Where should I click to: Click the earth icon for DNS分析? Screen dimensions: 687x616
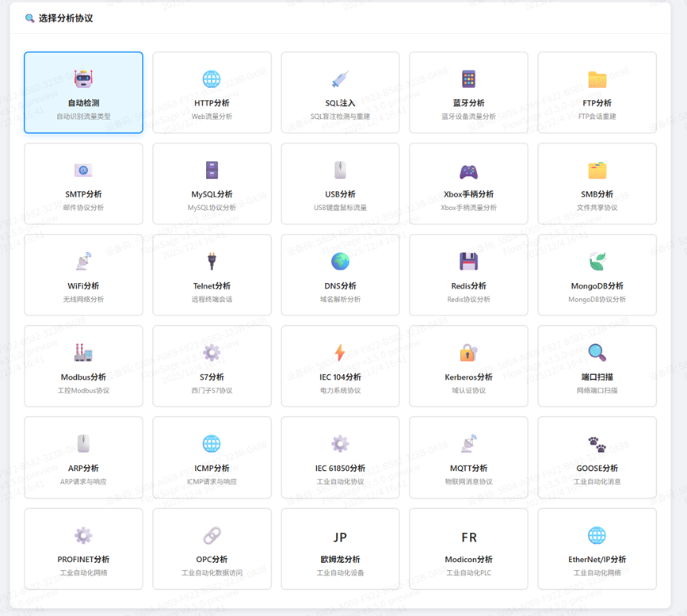[340, 262]
